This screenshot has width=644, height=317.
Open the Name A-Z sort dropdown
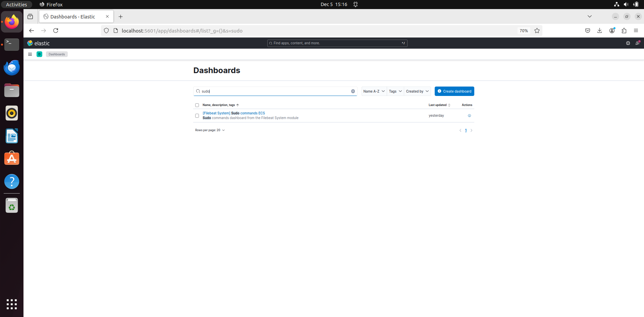pos(374,91)
